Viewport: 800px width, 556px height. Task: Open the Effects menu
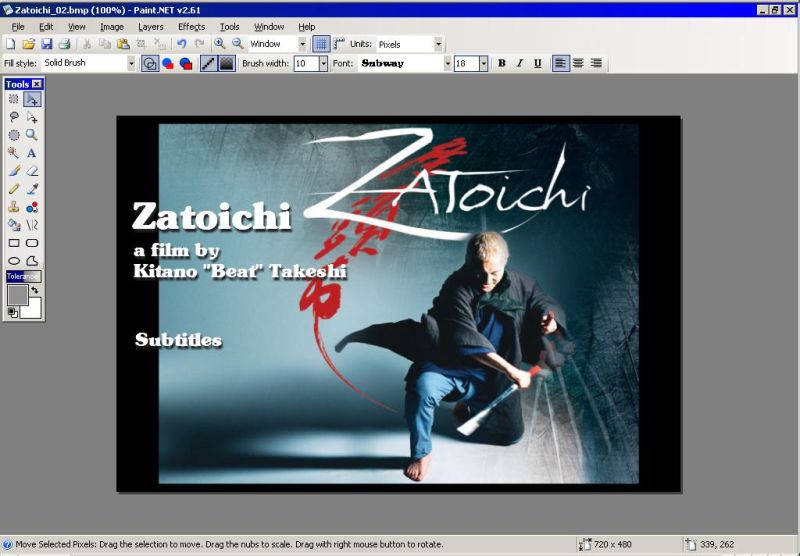(x=191, y=27)
